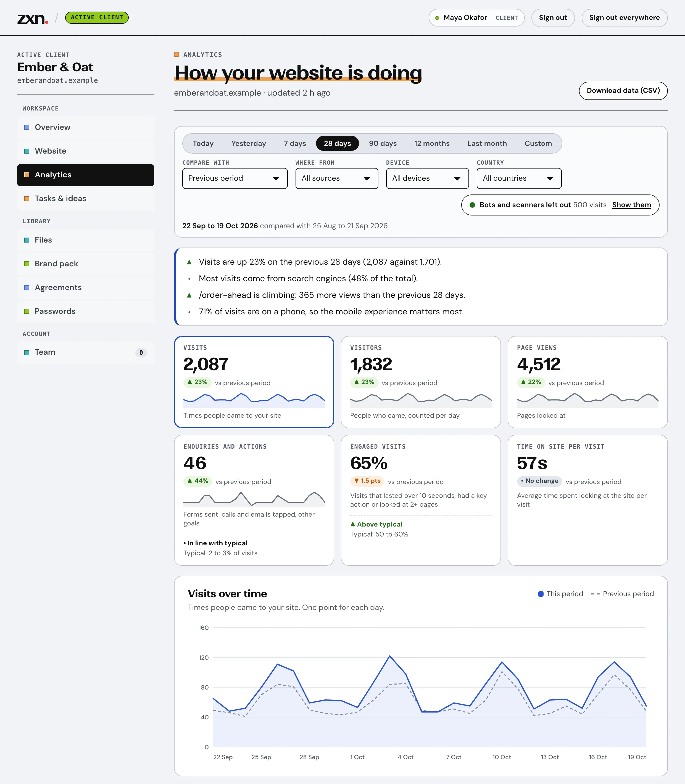Open the Compare with dropdown
Image resolution: width=685 pixels, height=784 pixels.
pos(235,178)
